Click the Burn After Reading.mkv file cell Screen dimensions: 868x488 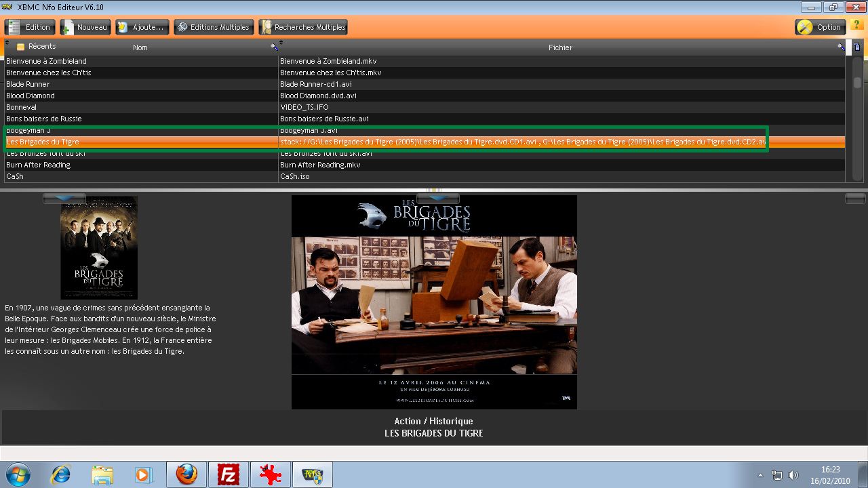point(561,165)
